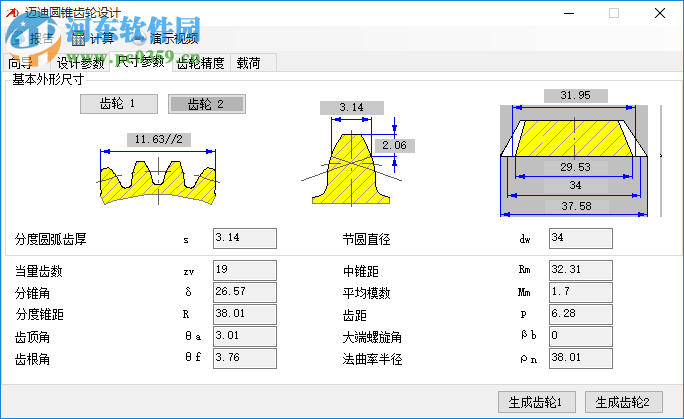Click the 齿轮 2 button

tap(207, 104)
